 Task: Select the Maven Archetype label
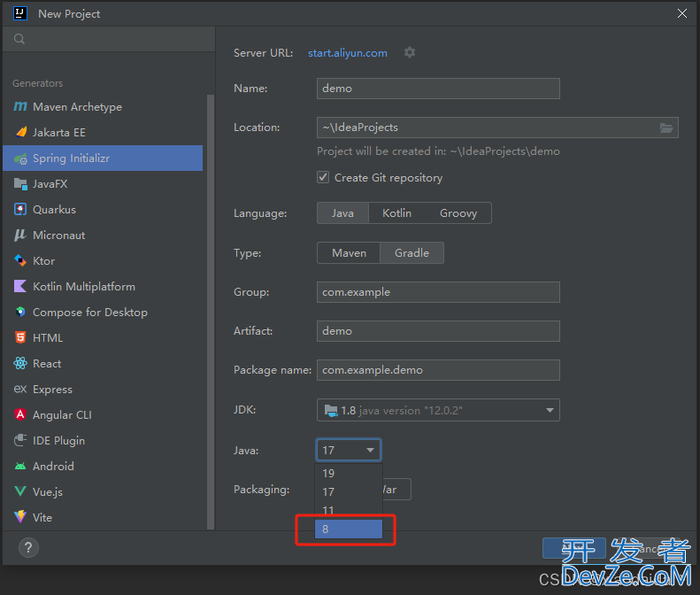point(77,107)
